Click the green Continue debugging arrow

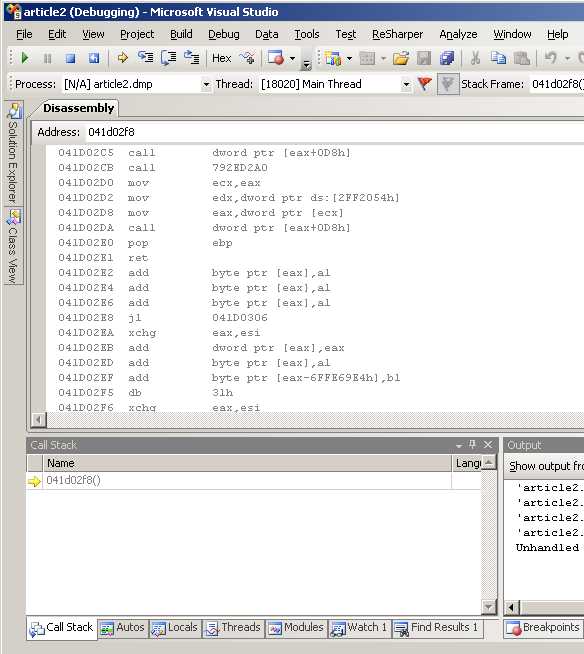25,58
